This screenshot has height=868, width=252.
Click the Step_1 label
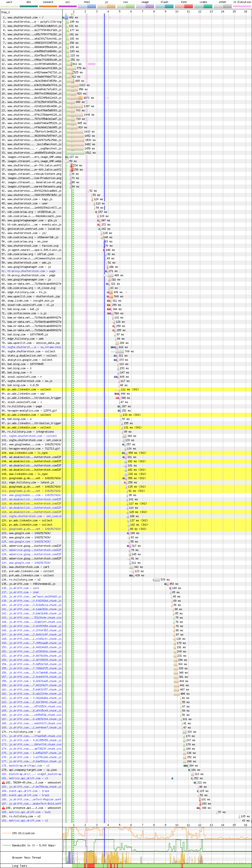[x=5, y=12]
